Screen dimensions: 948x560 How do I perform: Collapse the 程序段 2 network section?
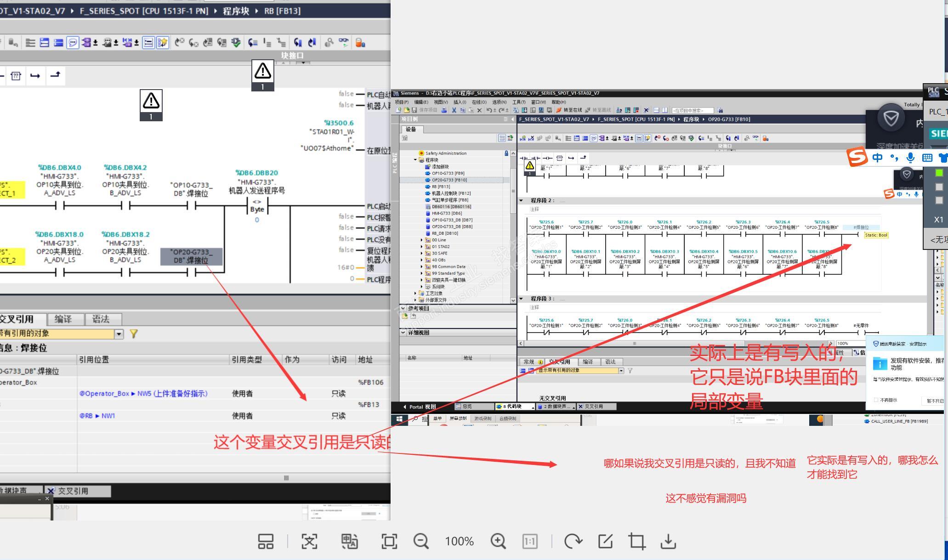(521, 200)
